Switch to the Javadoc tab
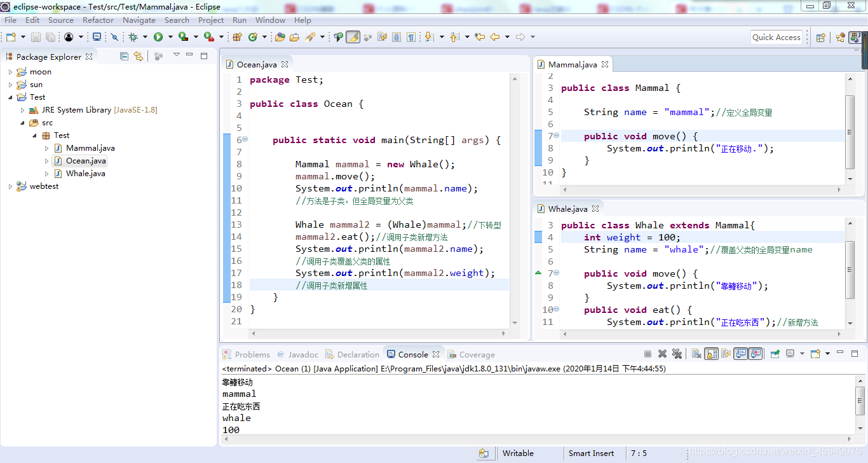This screenshot has height=463, width=868. (x=297, y=355)
